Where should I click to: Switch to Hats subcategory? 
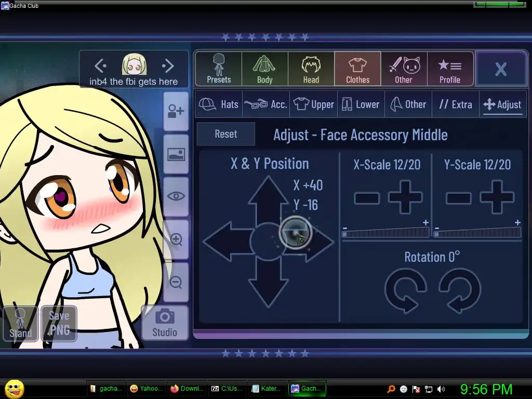[219, 104]
